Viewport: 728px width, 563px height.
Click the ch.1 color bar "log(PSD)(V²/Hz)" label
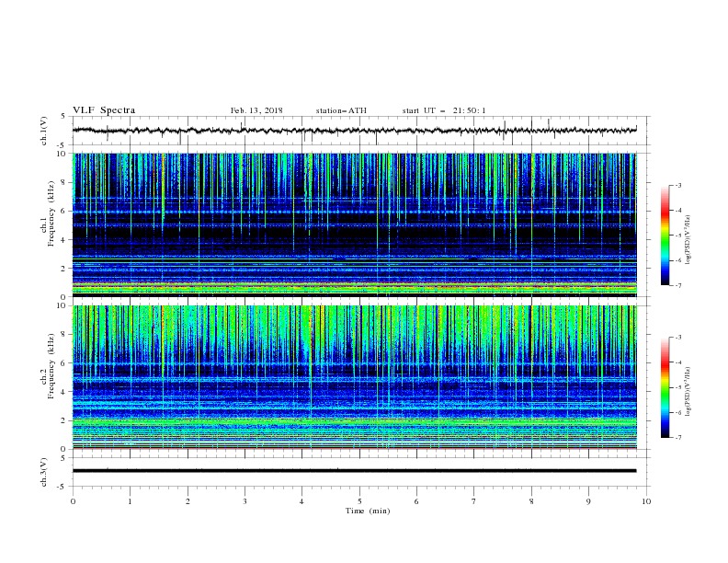688,240
